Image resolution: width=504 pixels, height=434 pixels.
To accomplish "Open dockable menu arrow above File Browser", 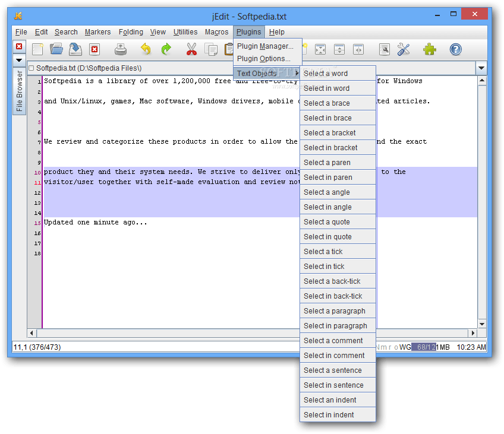I will click(x=19, y=60).
